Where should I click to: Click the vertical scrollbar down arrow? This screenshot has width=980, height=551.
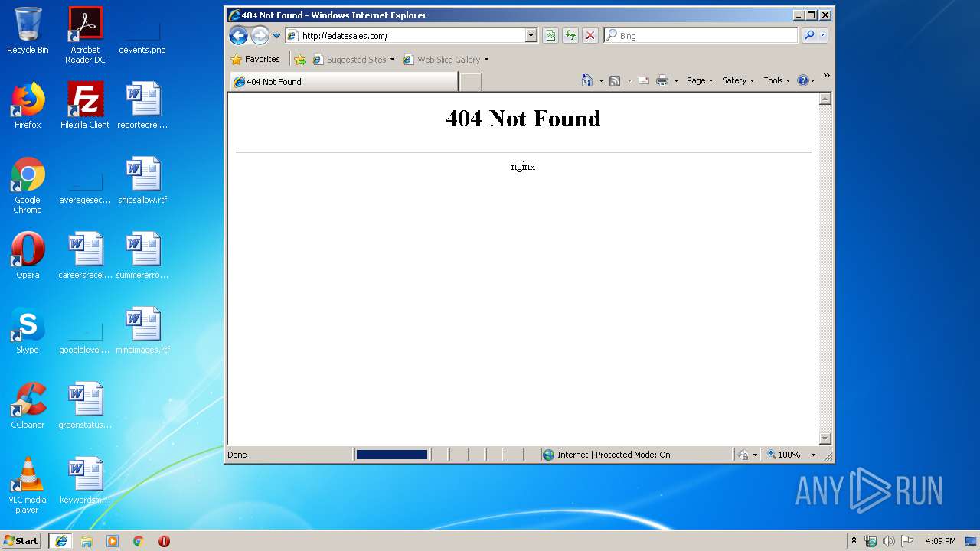tap(825, 439)
